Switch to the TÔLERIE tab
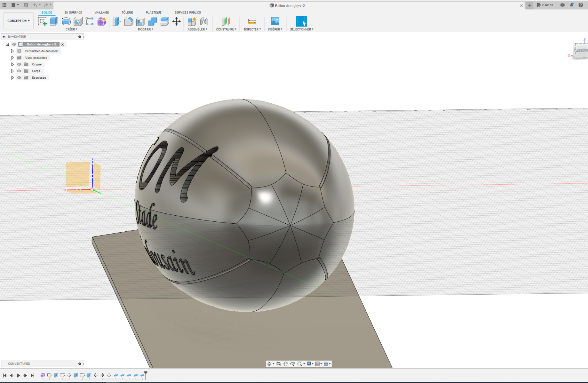The width and height of the screenshot is (588, 383). (127, 12)
